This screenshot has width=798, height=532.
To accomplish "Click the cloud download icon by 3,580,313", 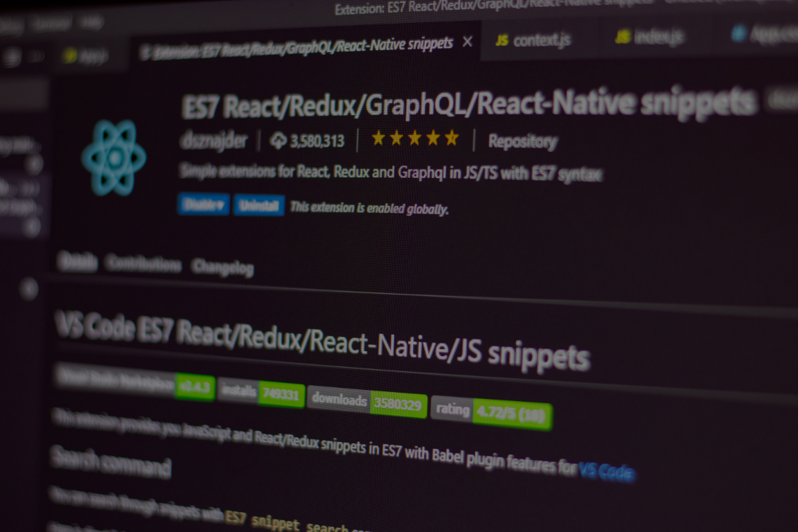I will pyautogui.click(x=278, y=141).
